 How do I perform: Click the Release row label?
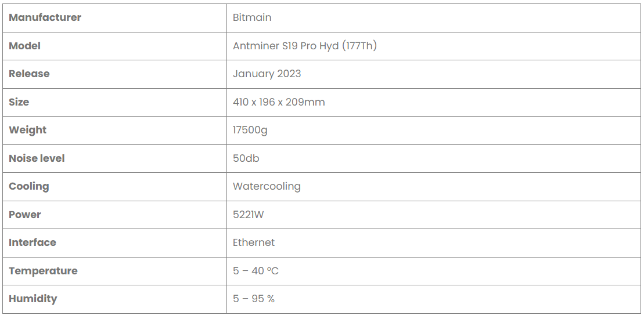(29, 74)
